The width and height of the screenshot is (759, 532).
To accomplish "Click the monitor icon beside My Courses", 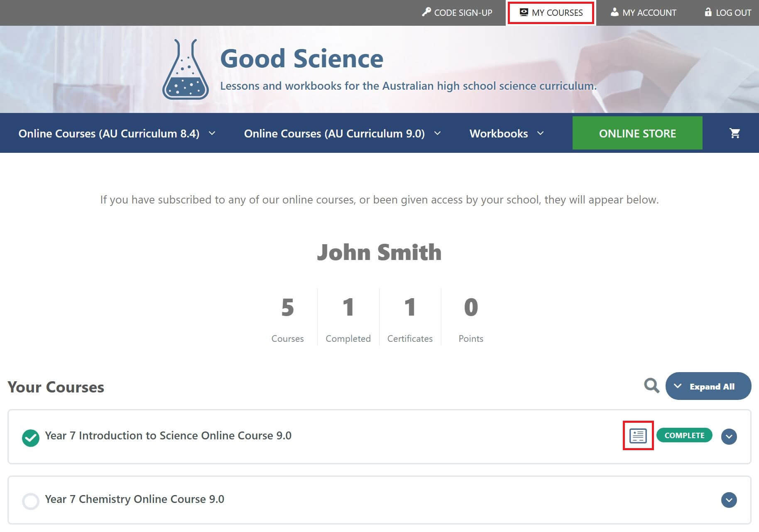I will click(x=524, y=12).
